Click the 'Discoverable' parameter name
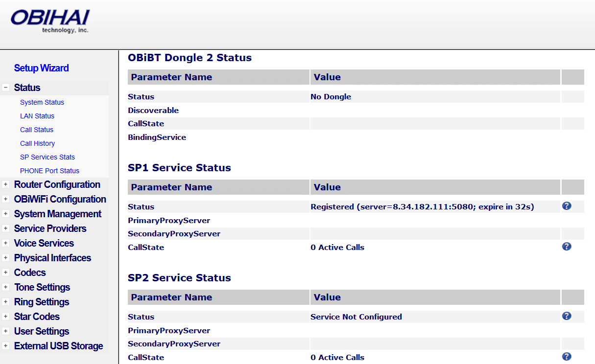Image resolution: width=595 pixels, height=364 pixels. [153, 111]
